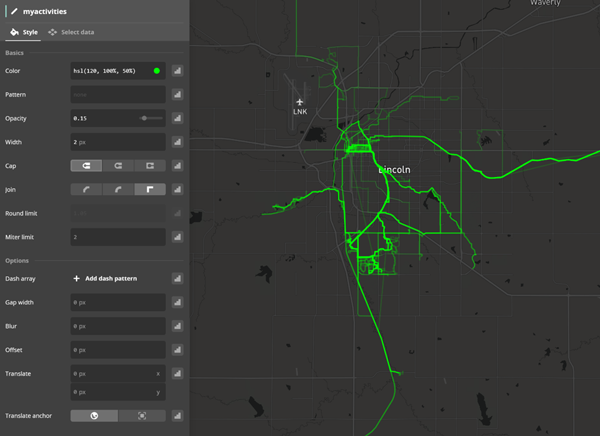Image resolution: width=600 pixels, height=436 pixels.
Task: Select the square line cap option
Action: click(150, 166)
